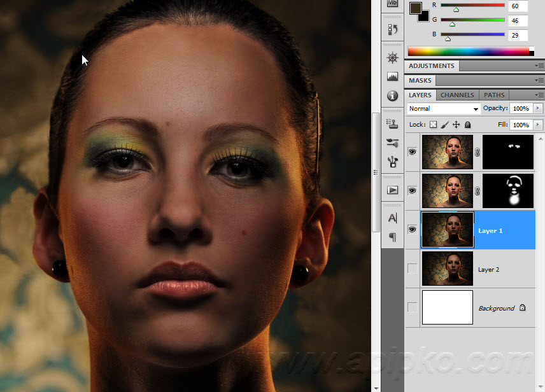Show the Background layer visibility box
The width and height of the screenshot is (545, 392).
(412, 307)
